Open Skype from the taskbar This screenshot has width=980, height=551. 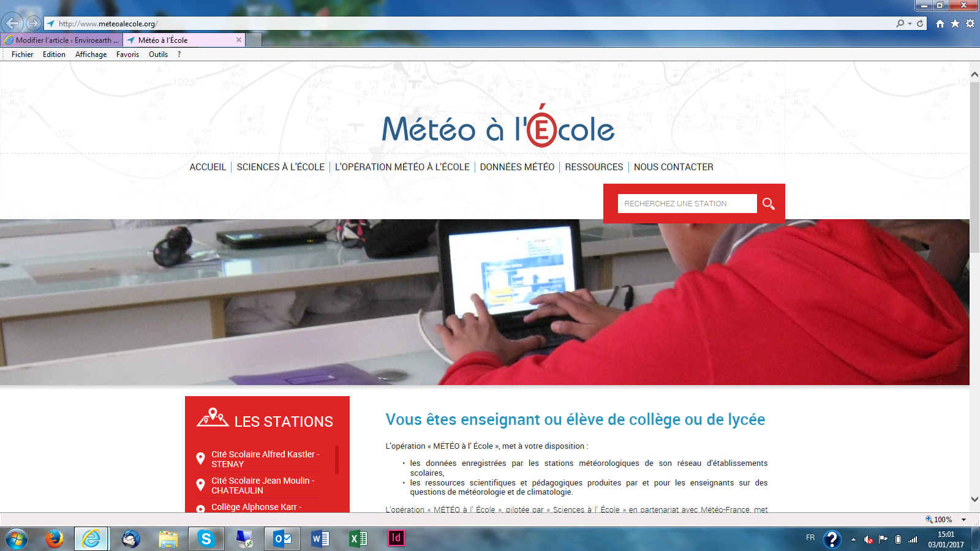pyautogui.click(x=207, y=539)
